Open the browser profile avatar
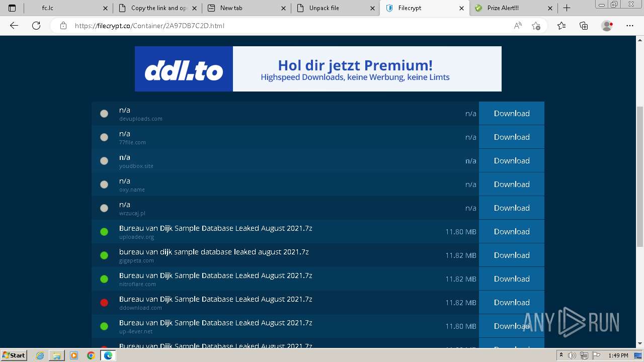Image resolution: width=644 pixels, height=362 pixels. point(607,26)
